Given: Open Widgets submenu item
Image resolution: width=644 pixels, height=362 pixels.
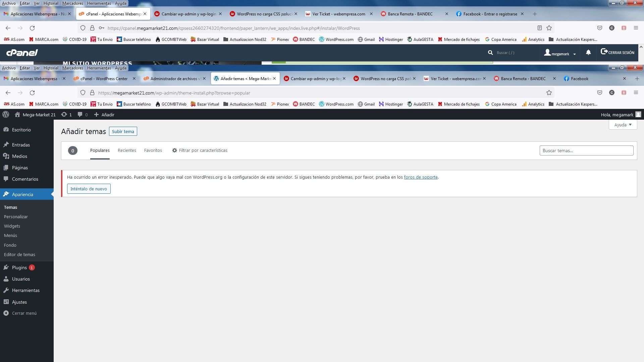Looking at the screenshot, I should (12, 226).
